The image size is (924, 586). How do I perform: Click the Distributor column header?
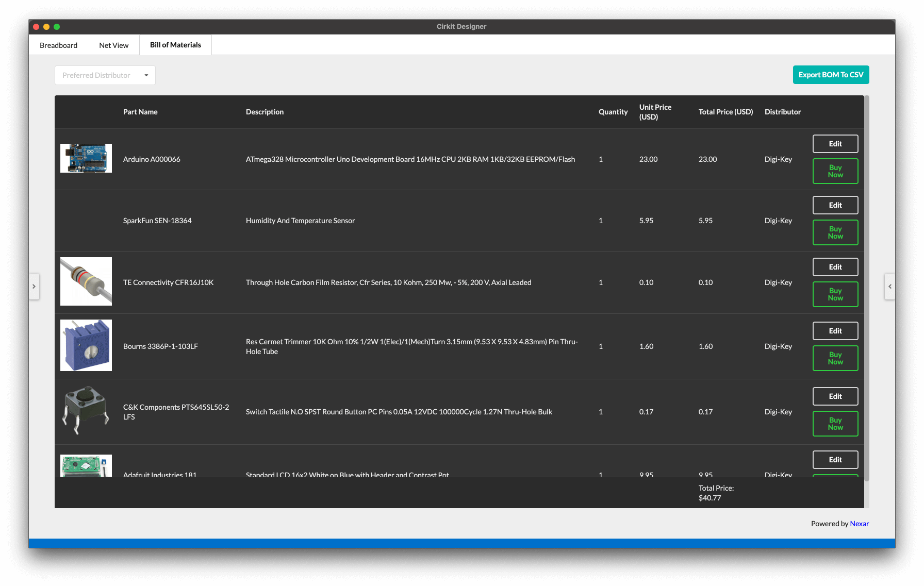pos(783,112)
